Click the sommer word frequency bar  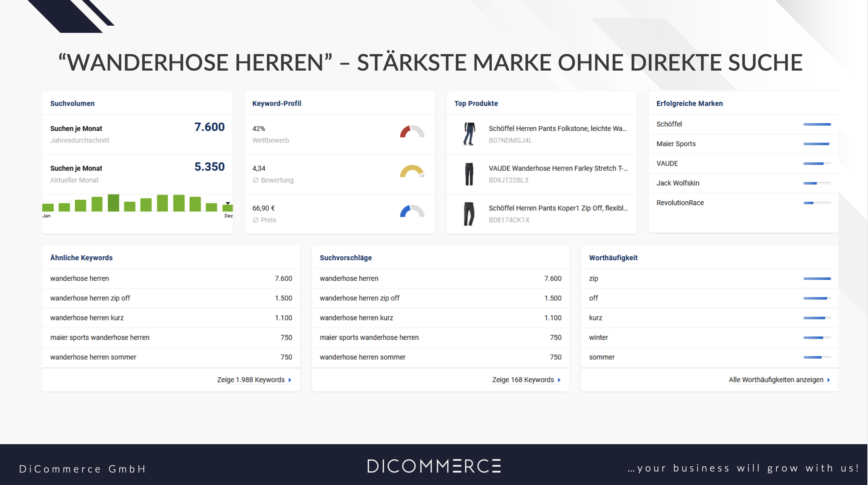817,357
